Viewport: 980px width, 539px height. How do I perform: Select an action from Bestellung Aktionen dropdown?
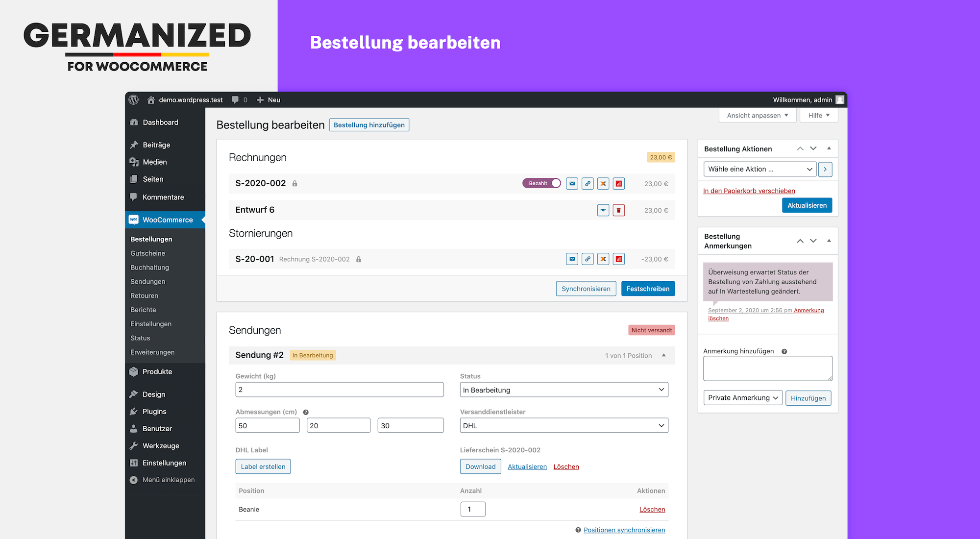pos(759,169)
